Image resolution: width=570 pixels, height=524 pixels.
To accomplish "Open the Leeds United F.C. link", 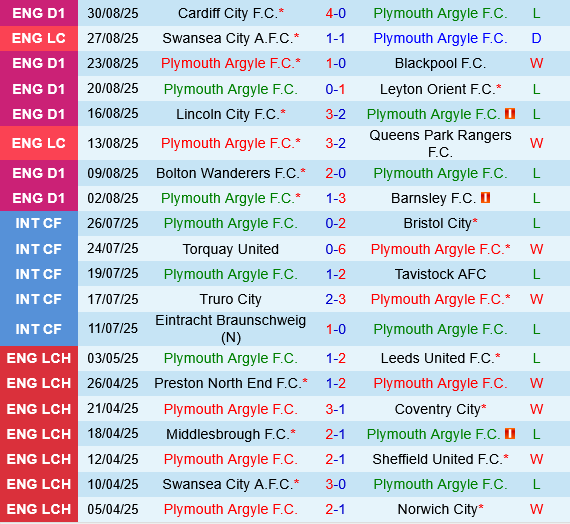I will [x=438, y=358].
